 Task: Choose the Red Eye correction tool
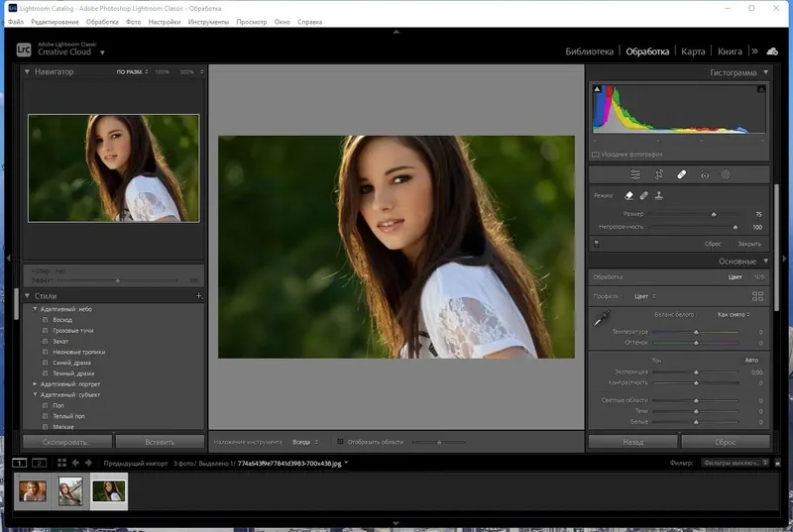point(704,174)
